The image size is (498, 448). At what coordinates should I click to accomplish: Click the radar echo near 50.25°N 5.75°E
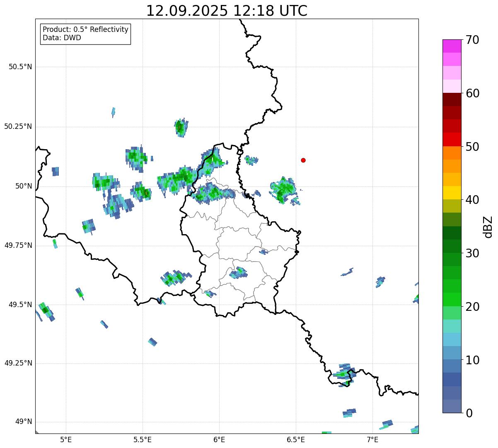pyautogui.click(x=181, y=127)
